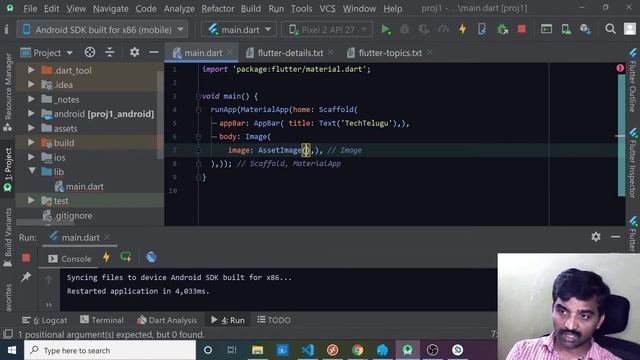Run the app with green play button
This screenshot has height=360, width=640.
[x=385, y=29]
